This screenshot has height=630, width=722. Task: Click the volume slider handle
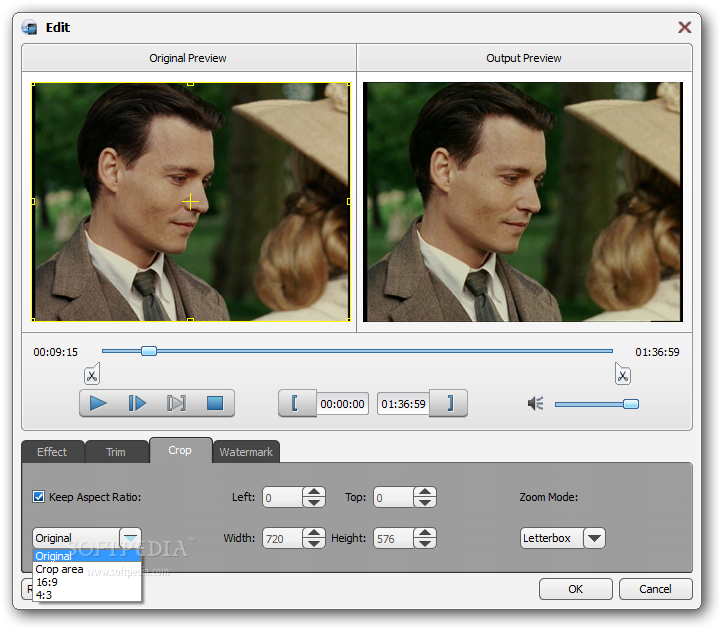click(631, 404)
